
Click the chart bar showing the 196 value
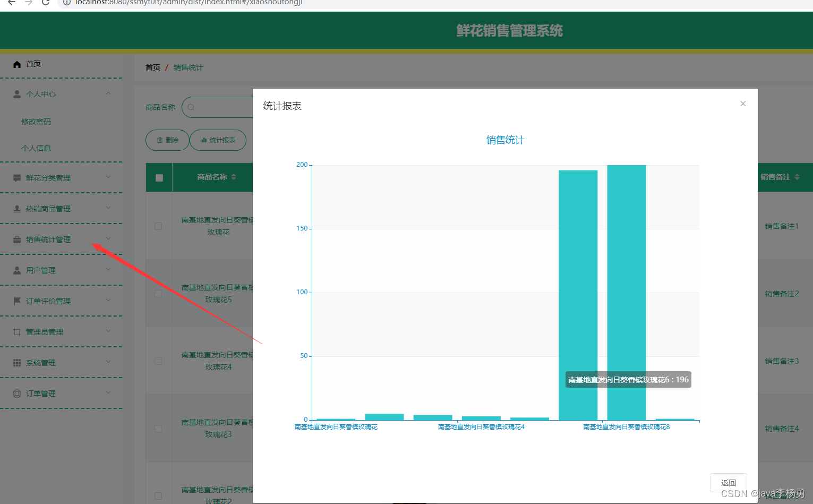point(578,295)
